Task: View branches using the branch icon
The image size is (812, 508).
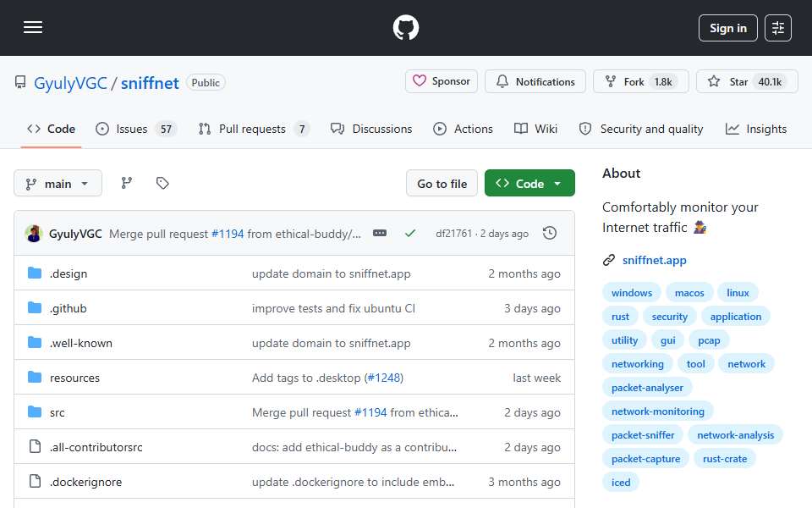Action: tap(126, 183)
